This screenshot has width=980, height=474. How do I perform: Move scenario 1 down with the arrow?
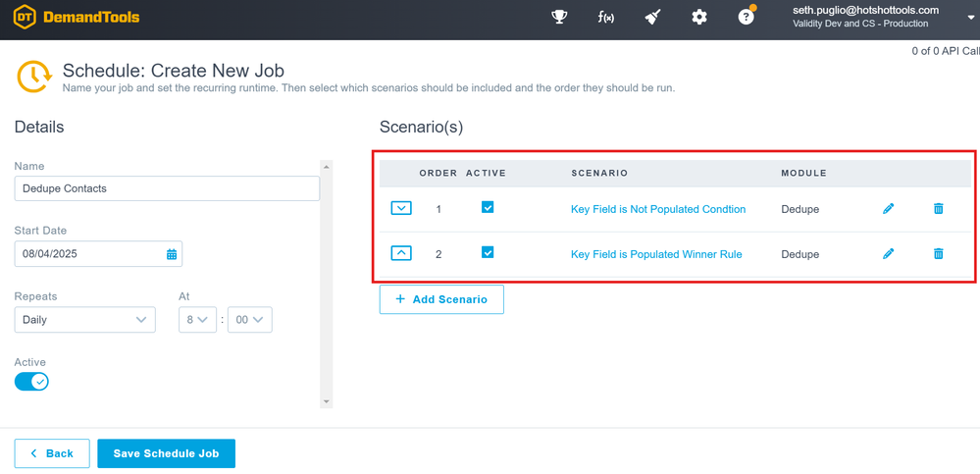click(401, 208)
